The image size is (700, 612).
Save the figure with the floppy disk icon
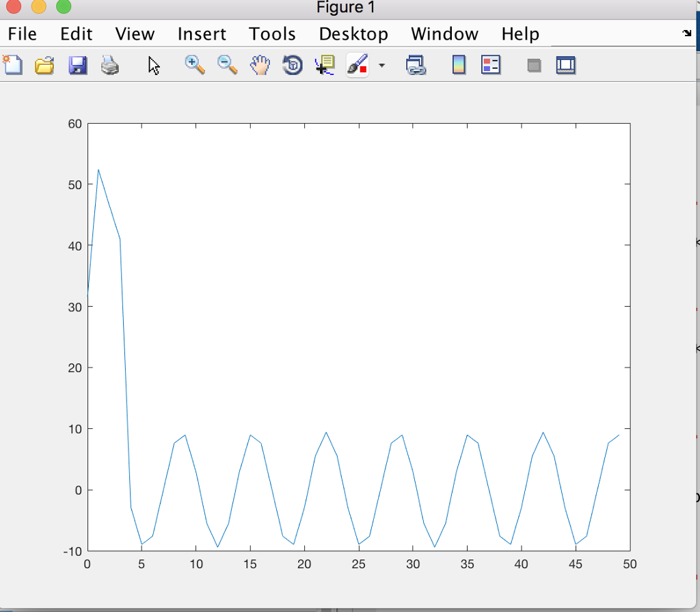pyautogui.click(x=77, y=66)
